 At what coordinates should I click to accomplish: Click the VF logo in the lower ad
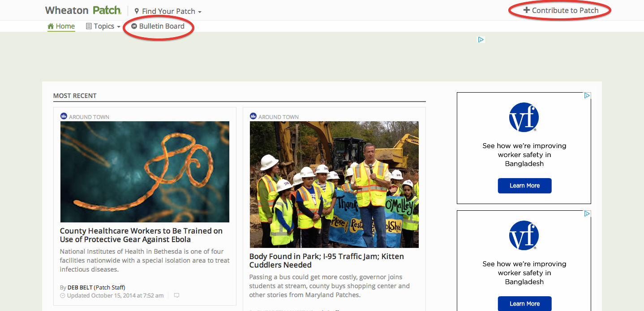click(524, 235)
